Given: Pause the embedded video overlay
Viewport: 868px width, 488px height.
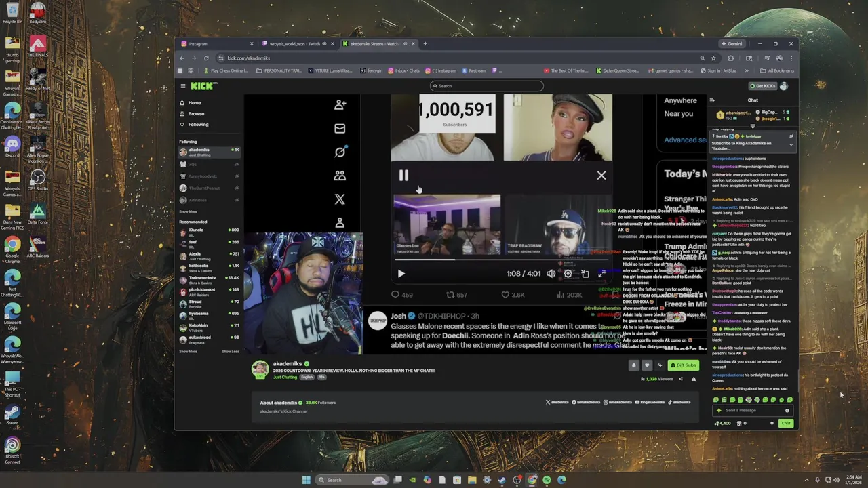Looking at the screenshot, I should point(403,176).
